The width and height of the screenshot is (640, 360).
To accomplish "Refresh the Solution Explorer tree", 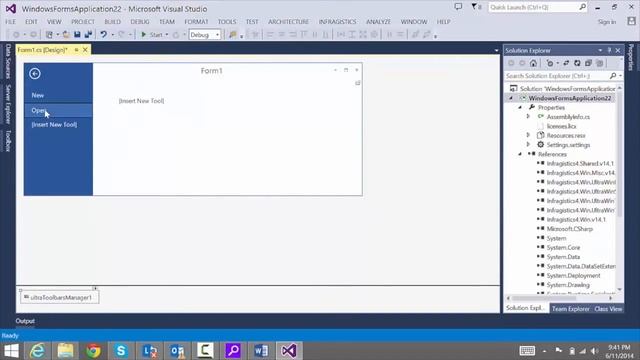I will click(x=577, y=63).
